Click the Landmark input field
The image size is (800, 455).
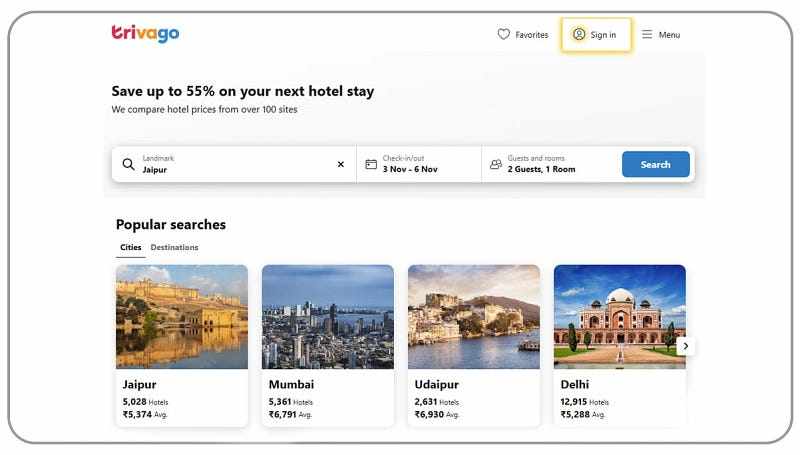pos(235,164)
